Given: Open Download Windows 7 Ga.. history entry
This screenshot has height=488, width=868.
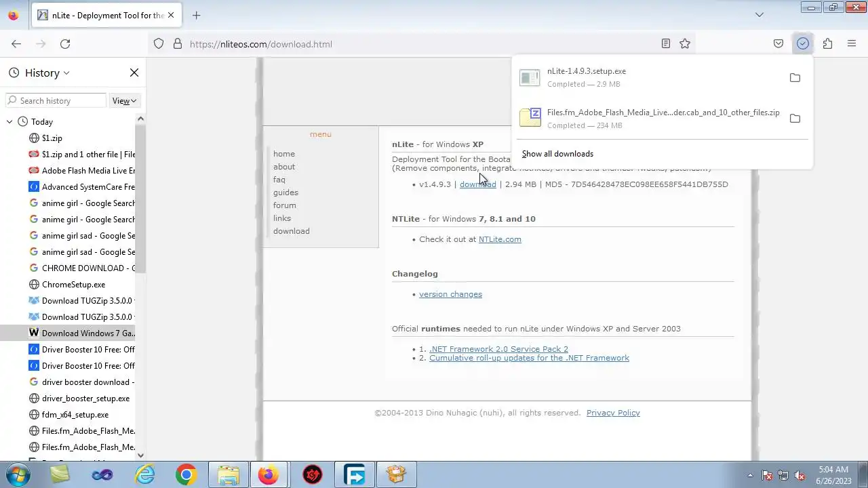Looking at the screenshot, I should click(81, 333).
